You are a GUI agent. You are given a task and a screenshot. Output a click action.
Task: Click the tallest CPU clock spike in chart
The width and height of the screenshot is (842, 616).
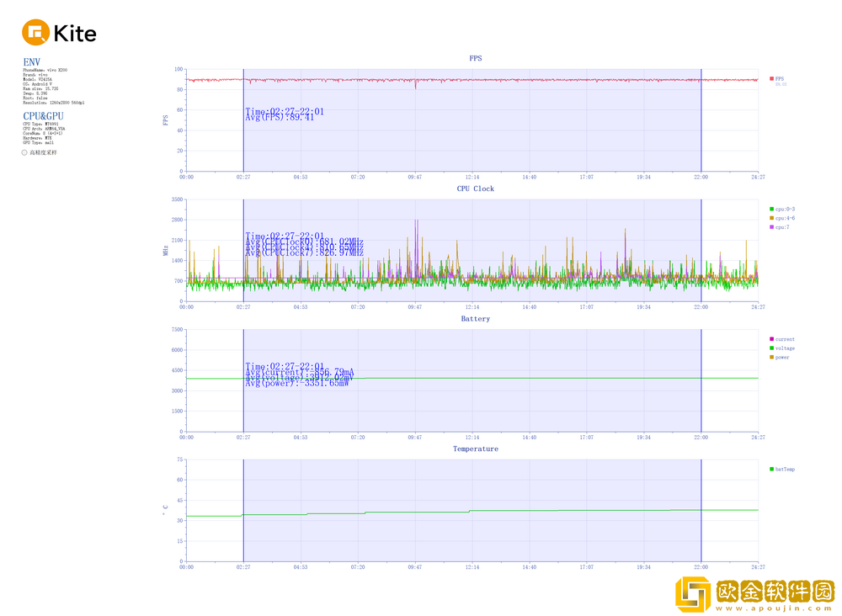pos(417,221)
